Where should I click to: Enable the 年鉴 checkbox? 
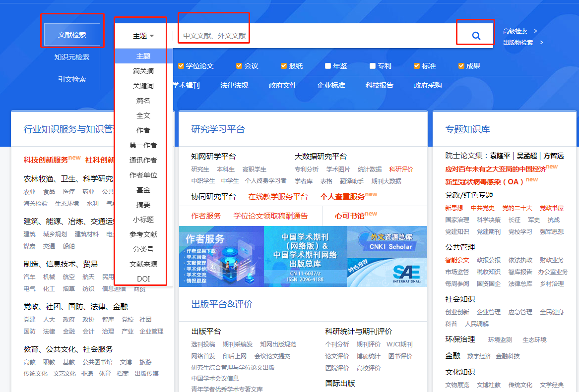click(327, 66)
